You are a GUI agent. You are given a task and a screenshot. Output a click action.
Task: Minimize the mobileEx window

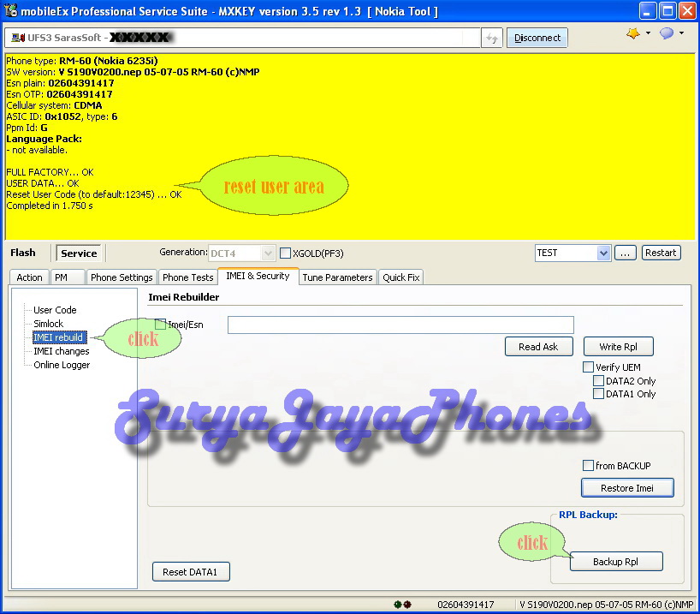(648, 11)
